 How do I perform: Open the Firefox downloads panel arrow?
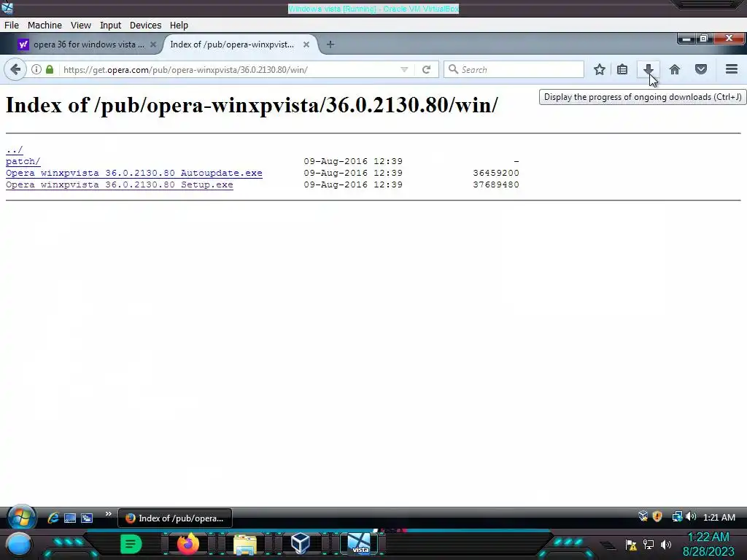click(x=649, y=69)
